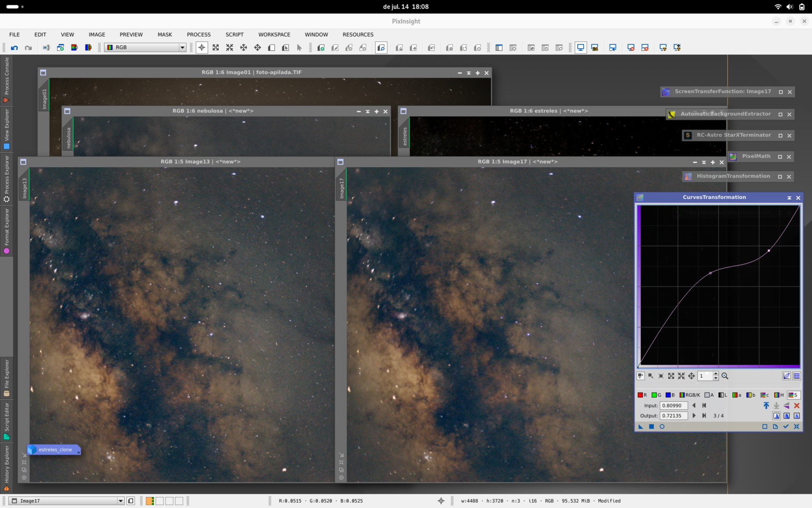Click the middle-left curve control point

(x=710, y=273)
